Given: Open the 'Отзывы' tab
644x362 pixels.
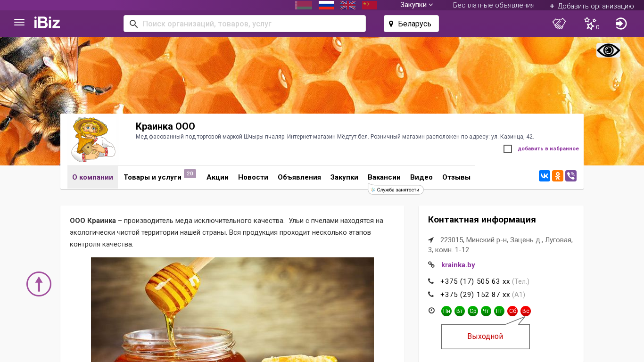Looking at the screenshot, I should (456, 177).
